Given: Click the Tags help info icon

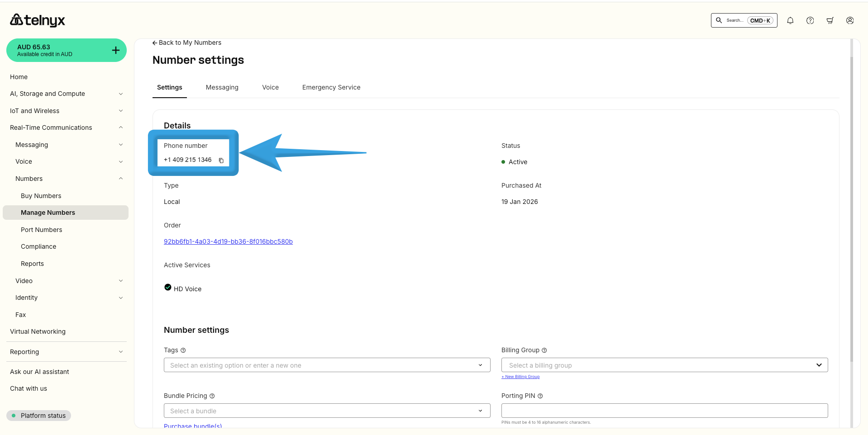Looking at the screenshot, I should 183,350.
